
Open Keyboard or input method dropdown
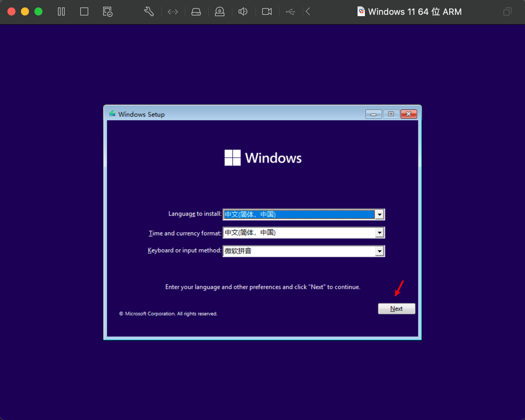point(379,251)
